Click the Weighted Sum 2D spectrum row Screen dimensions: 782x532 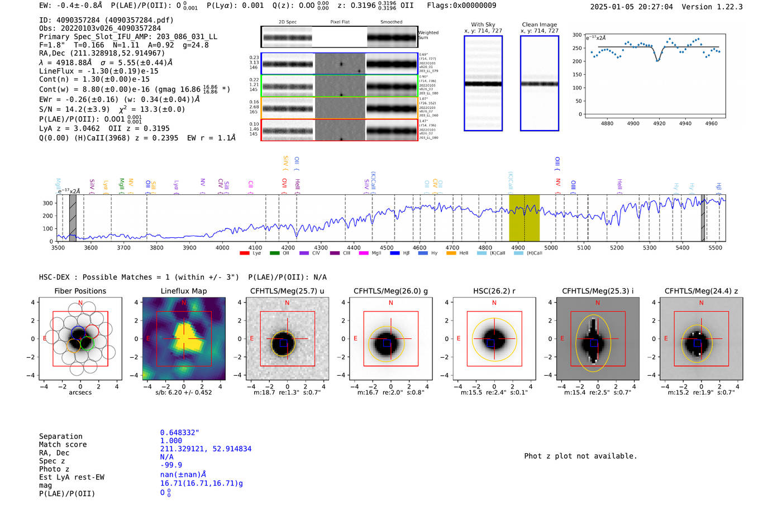[339, 37]
